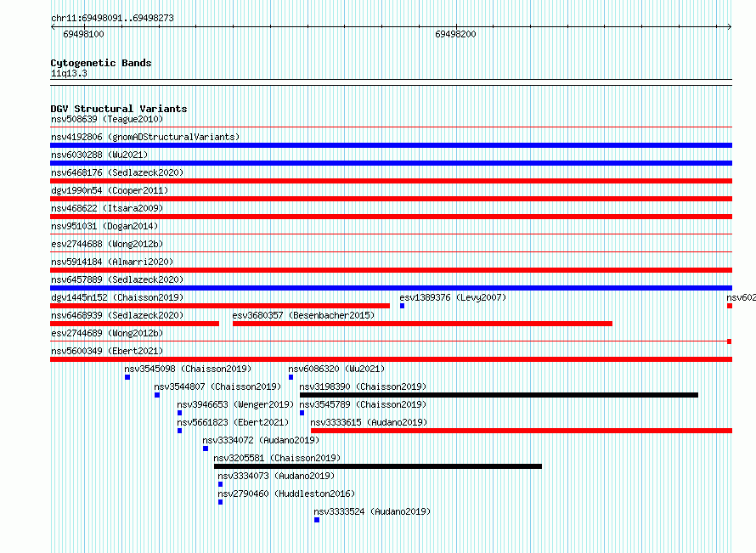This screenshot has width=756, height=553.
Task: Click the chr11:69498091..69498273 region label
Action: (112, 19)
